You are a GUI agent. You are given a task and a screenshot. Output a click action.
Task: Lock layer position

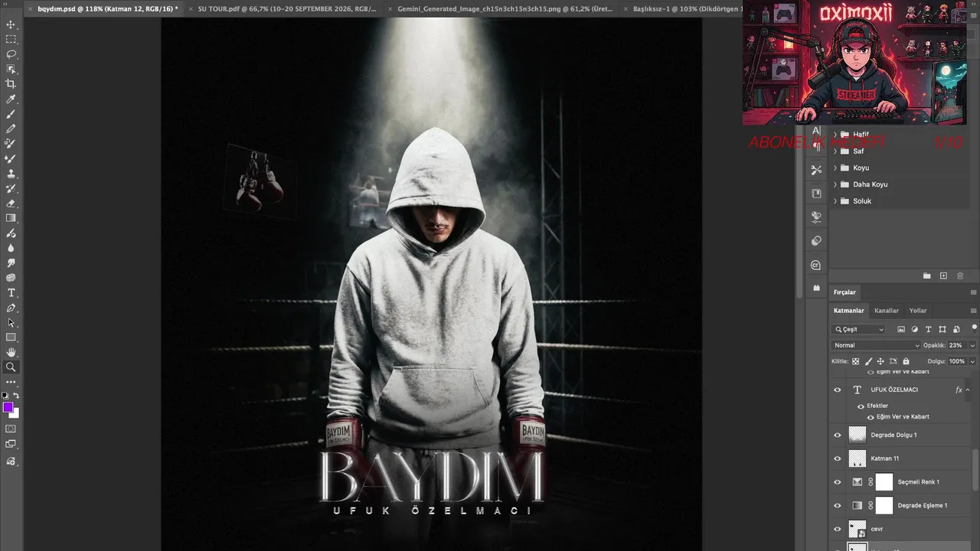(880, 361)
